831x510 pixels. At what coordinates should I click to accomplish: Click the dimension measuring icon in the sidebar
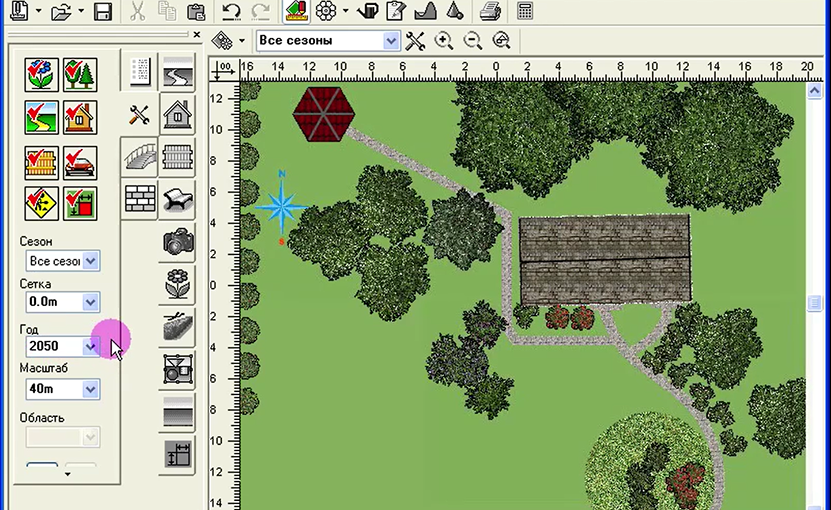[x=178, y=454]
